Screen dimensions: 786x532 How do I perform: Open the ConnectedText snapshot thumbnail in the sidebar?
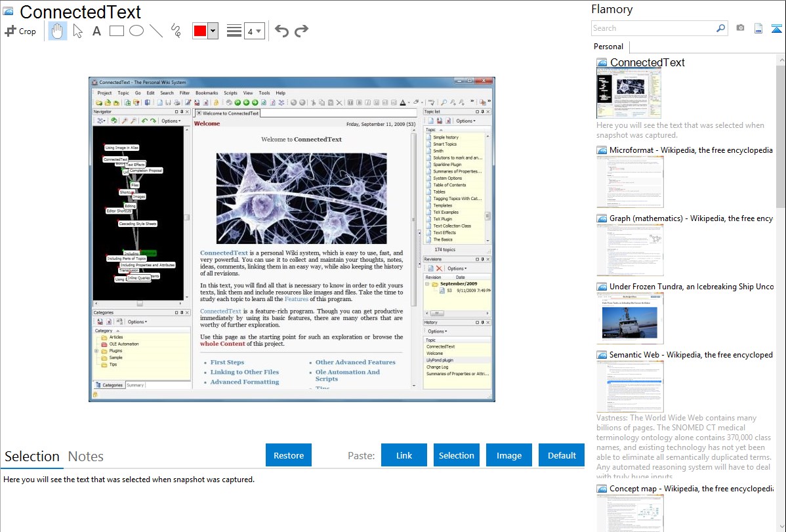pyautogui.click(x=629, y=94)
